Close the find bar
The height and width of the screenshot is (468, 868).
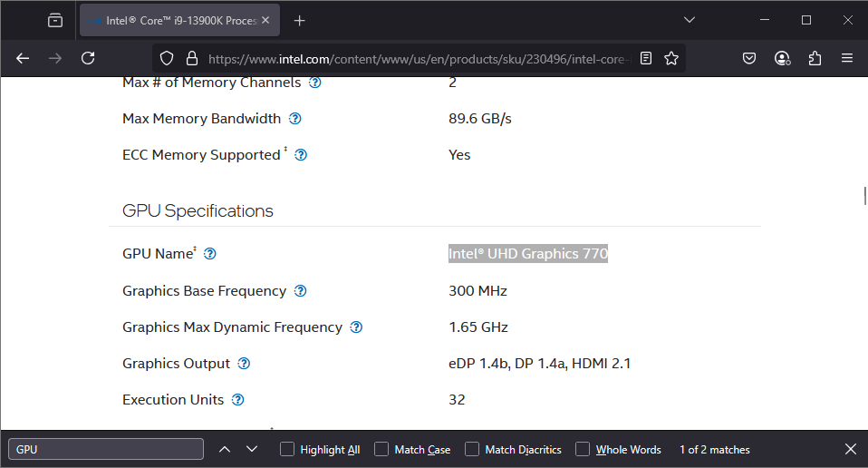850,449
